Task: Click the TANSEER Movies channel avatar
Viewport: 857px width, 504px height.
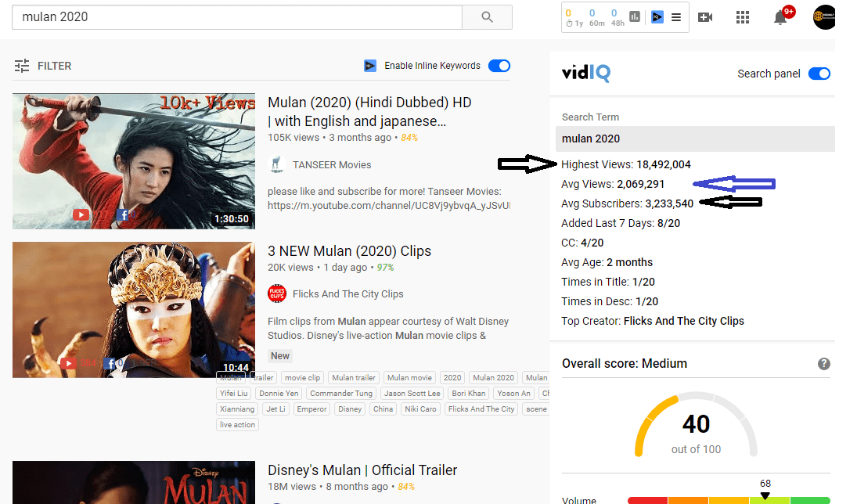Action: coord(277,164)
